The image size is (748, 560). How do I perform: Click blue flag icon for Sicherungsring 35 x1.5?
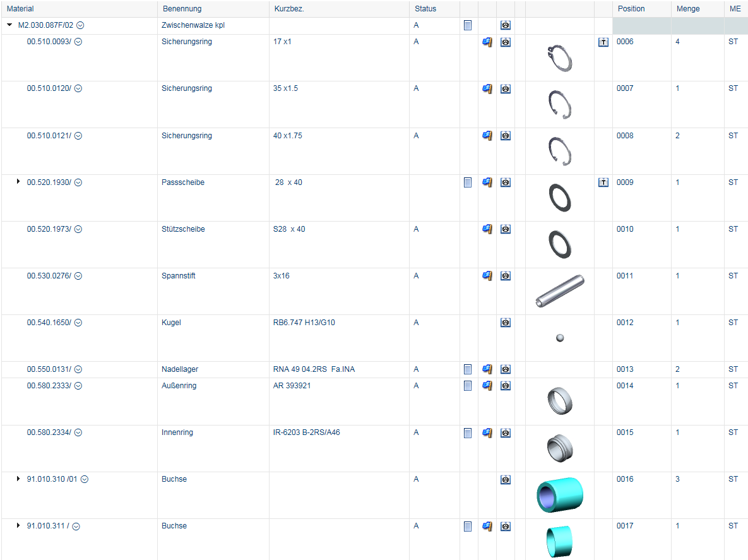click(x=487, y=89)
